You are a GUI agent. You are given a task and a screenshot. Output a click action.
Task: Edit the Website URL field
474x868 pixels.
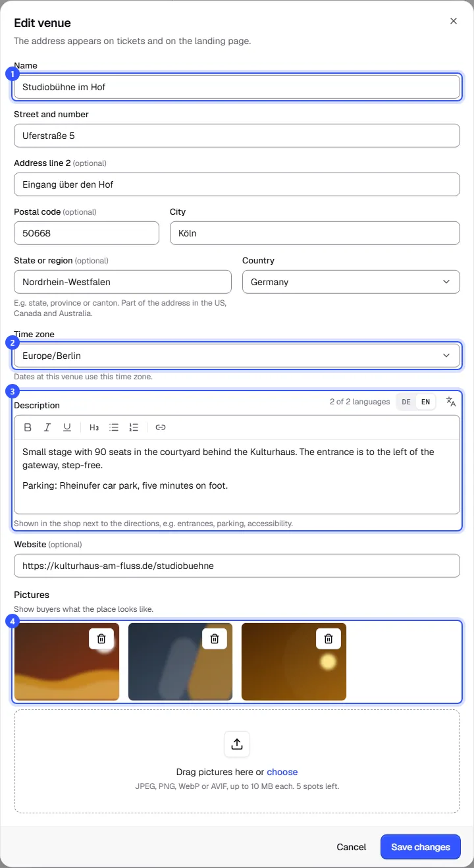[x=237, y=566]
